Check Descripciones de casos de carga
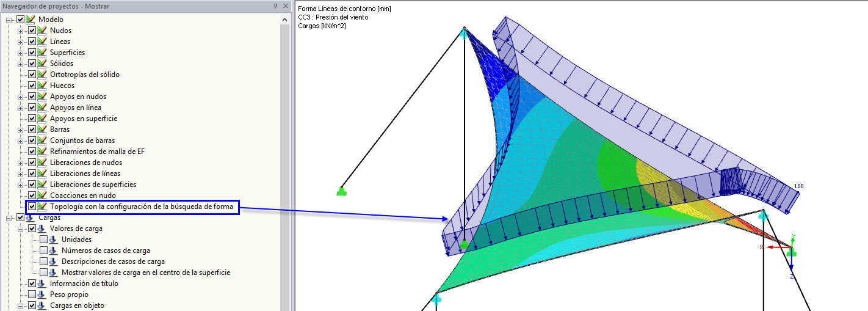Viewport: 868px width, 311px height. coord(43,262)
